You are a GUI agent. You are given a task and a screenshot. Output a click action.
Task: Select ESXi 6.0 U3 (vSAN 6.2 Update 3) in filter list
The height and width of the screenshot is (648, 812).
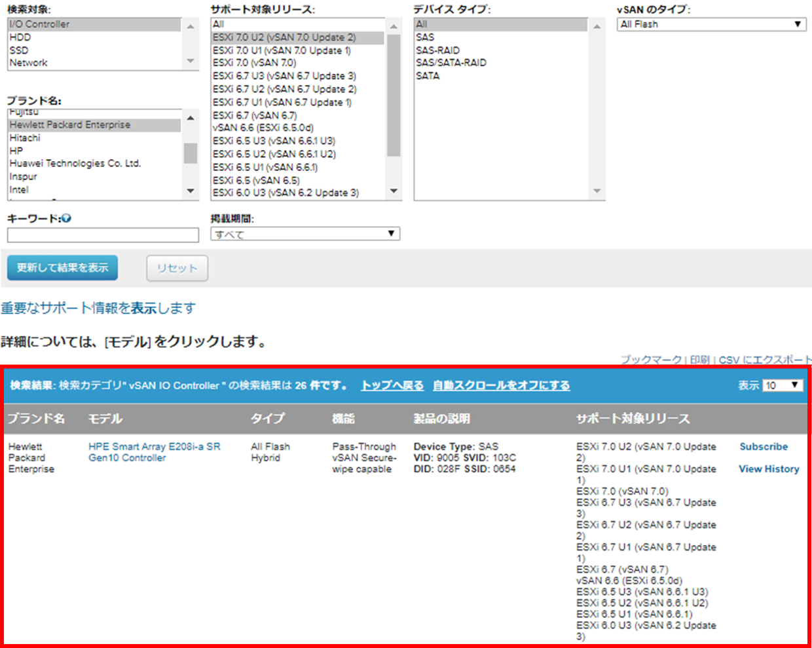coord(298,193)
